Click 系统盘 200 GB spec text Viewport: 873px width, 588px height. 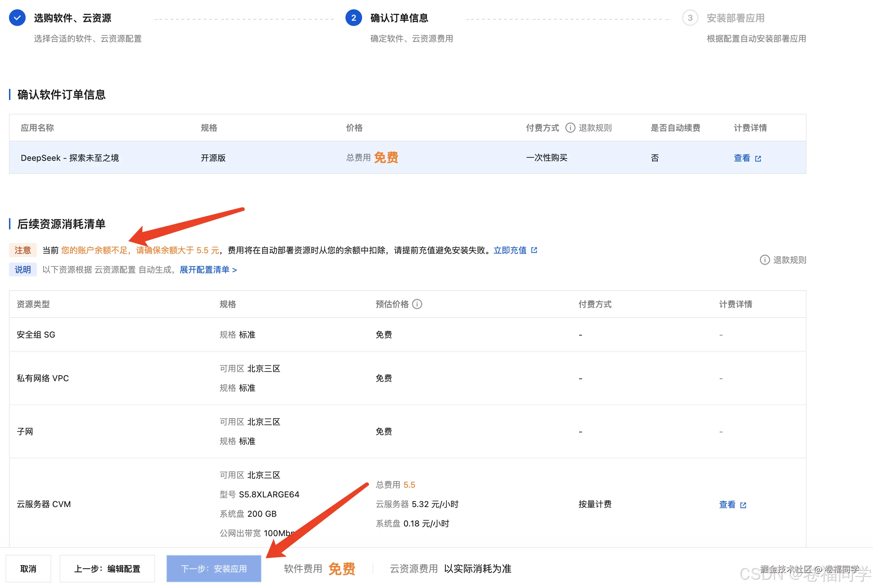(x=248, y=514)
